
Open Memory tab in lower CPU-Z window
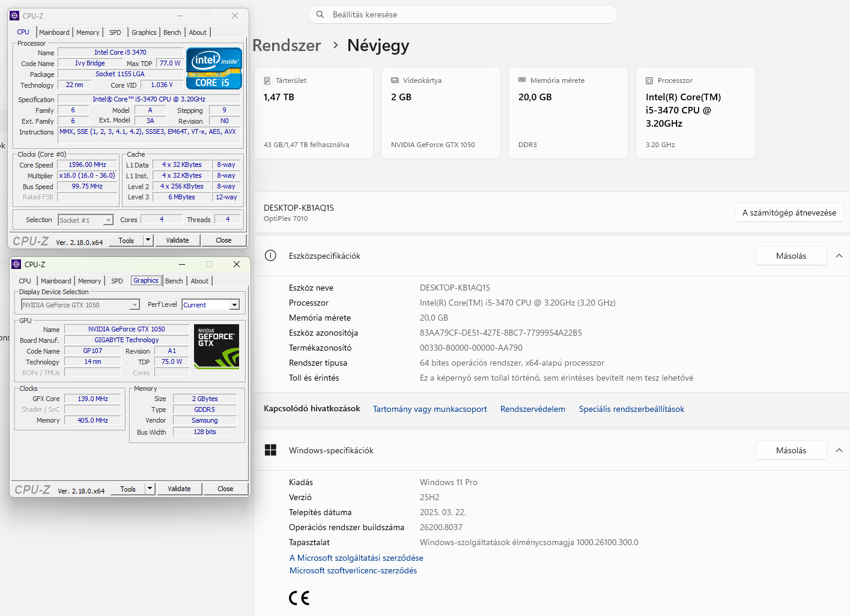pos(90,281)
